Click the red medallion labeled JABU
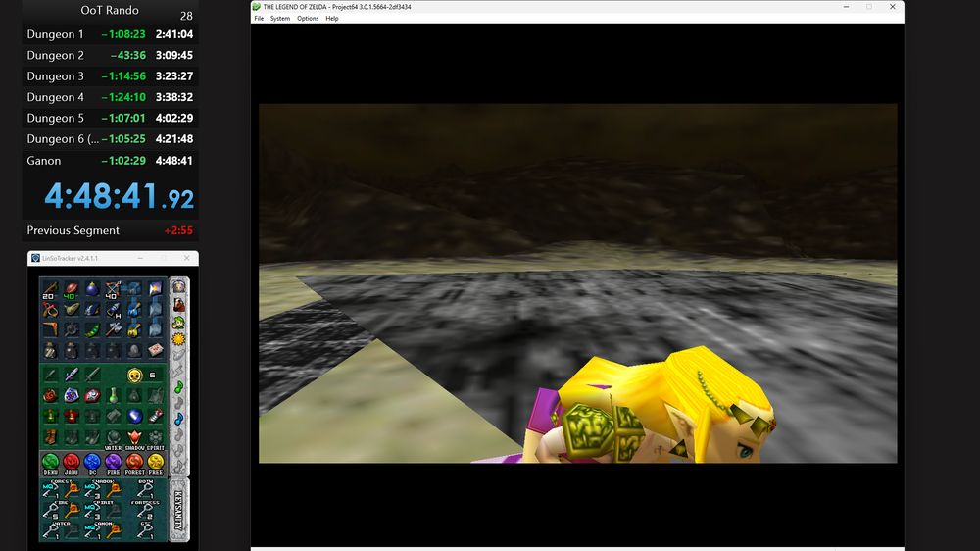Image resolution: width=980 pixels, height=551 pixels. click(x=71, y=461)
